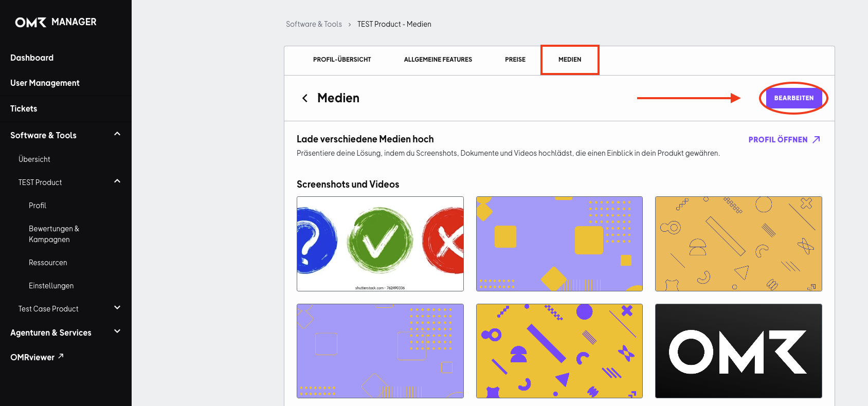Viewport: 868px width, 406px height.
Task: Open Einstellungen under TEST Product
Action: point(51,286)
